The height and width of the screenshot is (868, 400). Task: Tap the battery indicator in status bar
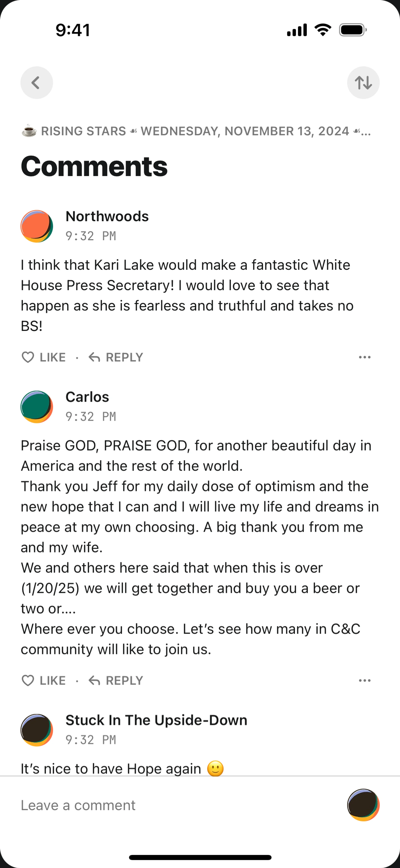click(352, 30)
